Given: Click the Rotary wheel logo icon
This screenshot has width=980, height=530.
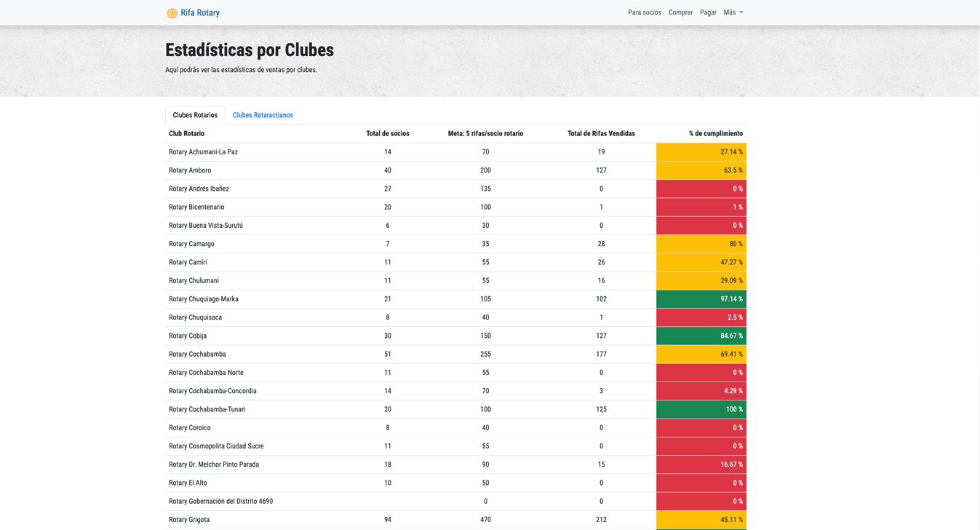Looking at the screenshot, I should 172,13.
